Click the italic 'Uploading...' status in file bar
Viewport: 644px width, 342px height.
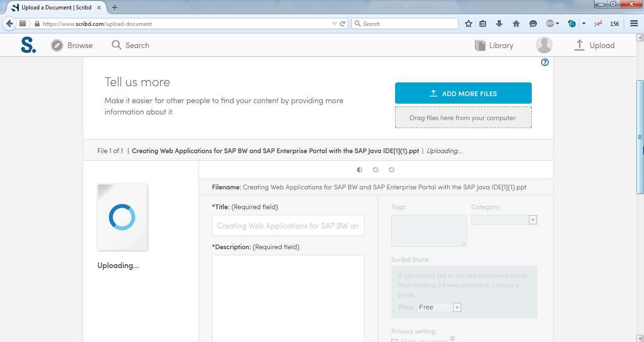pos(444,151)
